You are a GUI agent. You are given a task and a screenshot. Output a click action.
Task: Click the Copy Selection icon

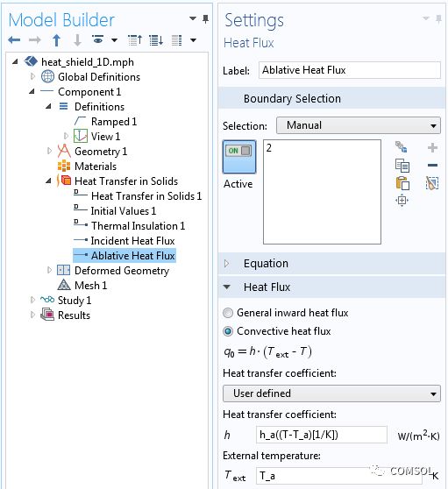click(402, 166)
